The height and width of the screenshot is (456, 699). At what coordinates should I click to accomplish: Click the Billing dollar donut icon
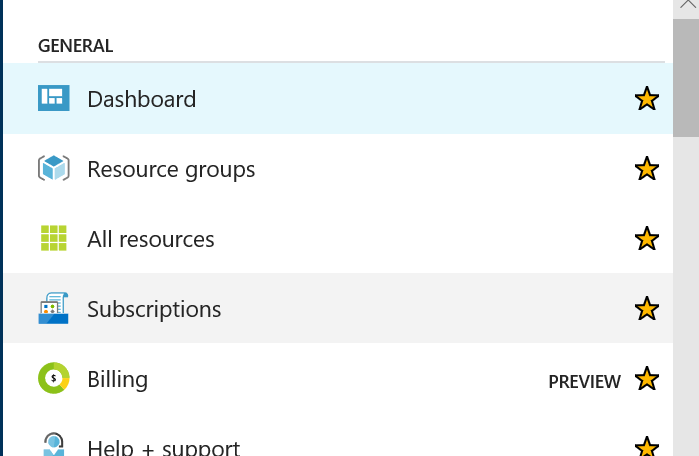pos(53,378)
